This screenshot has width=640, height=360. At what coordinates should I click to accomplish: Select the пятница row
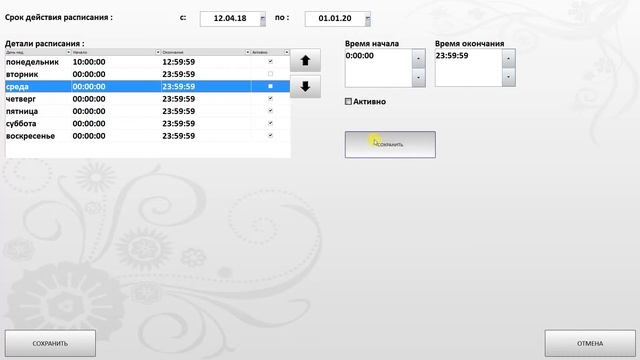(147, 111)
